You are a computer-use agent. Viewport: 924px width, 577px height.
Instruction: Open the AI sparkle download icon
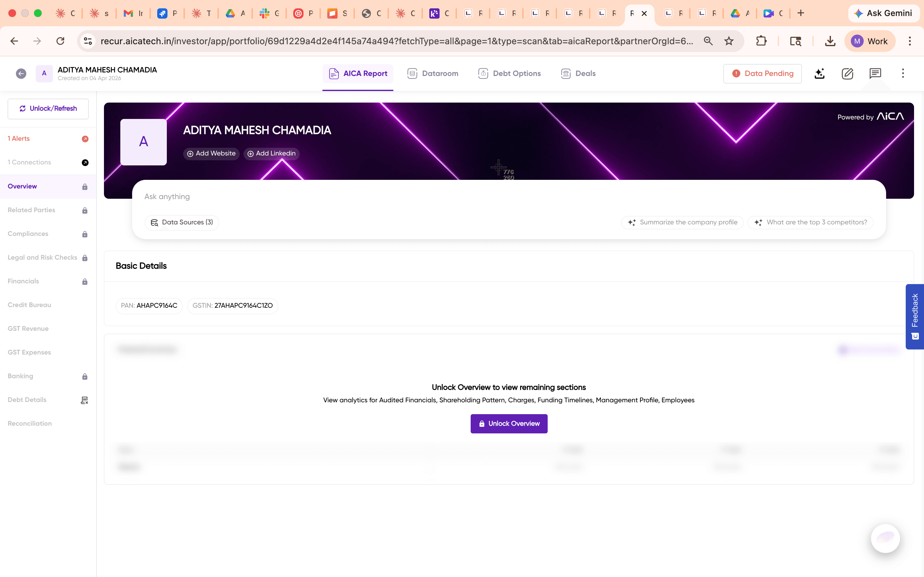[819, 74]
